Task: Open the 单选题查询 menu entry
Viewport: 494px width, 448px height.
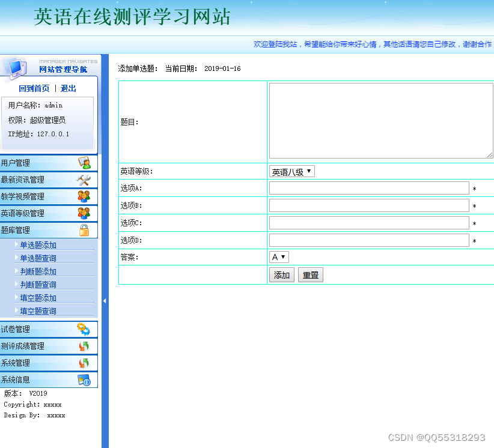Action: click(37, 258)
